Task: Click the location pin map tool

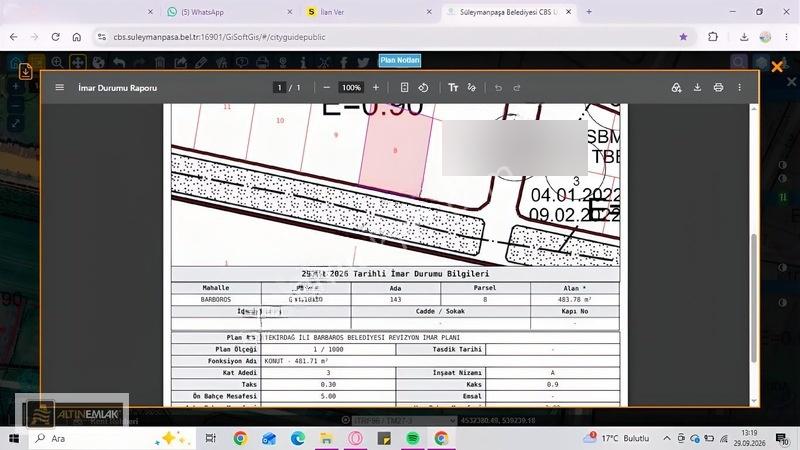Action: (x=283, y=63)
